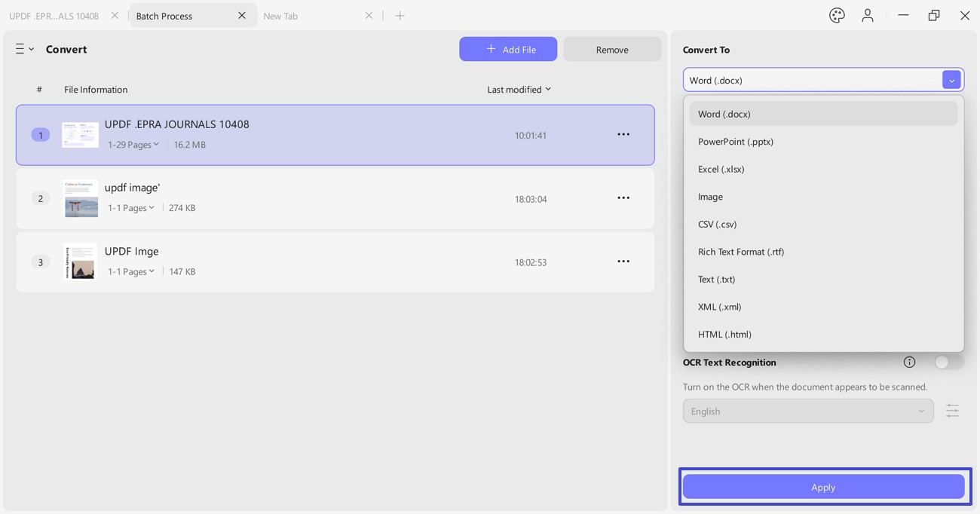Enable the OCR Text Recognition switch
The width and height of the screenshot is (980, 514).
click(948, 363)
